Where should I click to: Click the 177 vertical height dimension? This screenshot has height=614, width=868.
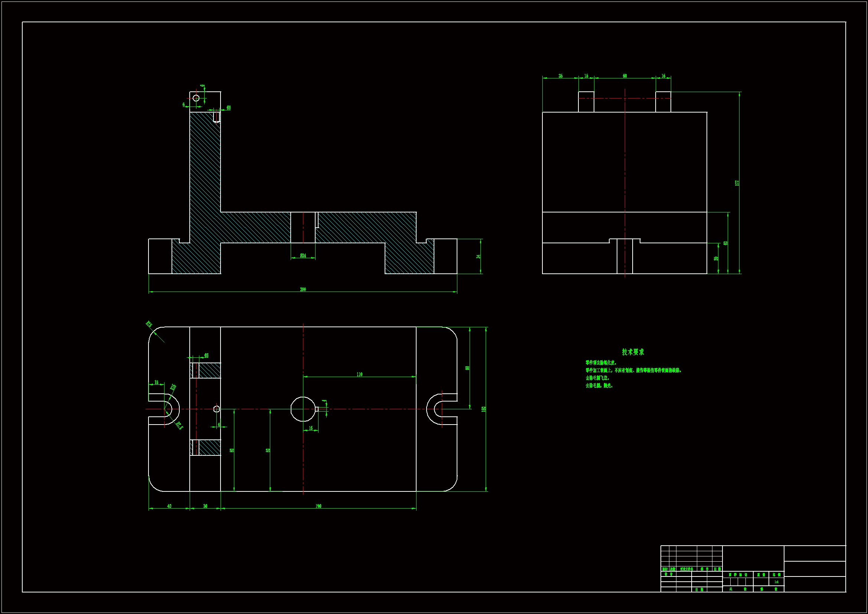737,183
